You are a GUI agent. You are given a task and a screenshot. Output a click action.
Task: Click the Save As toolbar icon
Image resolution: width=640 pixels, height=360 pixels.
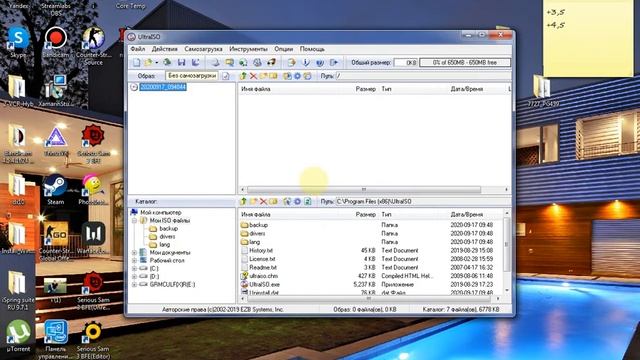click(196, 62)
